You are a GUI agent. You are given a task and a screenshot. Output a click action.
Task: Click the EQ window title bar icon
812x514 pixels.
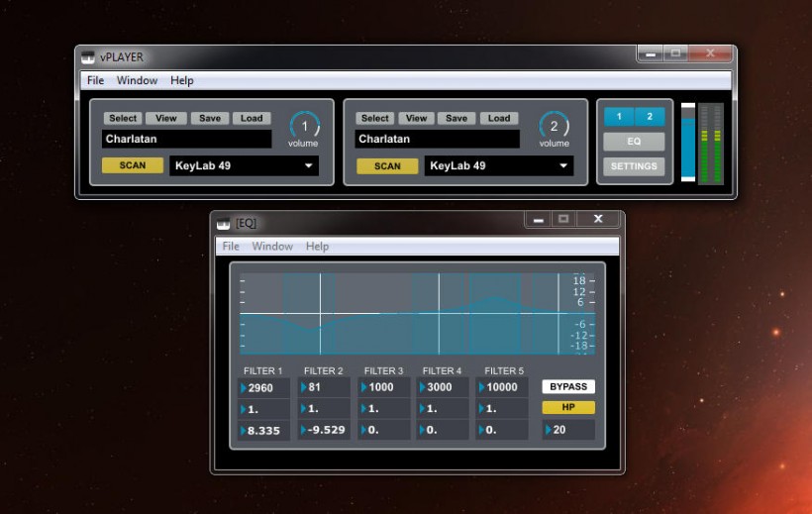pyautogui.click(x=224, y=223)
